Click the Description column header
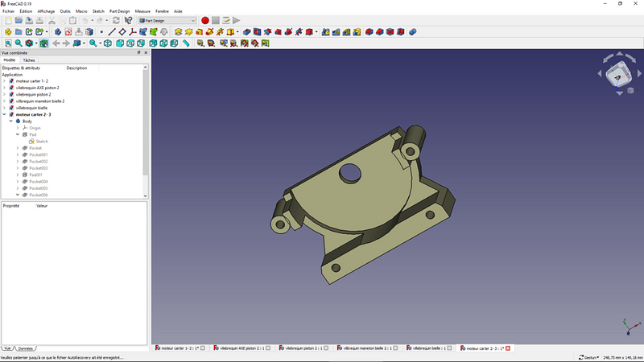644x362 pixels. [76, 68]
